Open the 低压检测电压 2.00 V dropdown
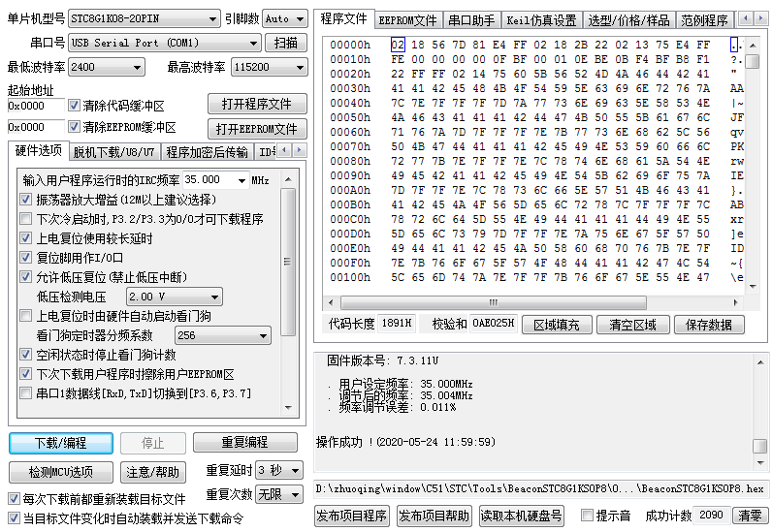Viewport: 772px width, 532px height. pyautogui.click(x=175, y=297)
